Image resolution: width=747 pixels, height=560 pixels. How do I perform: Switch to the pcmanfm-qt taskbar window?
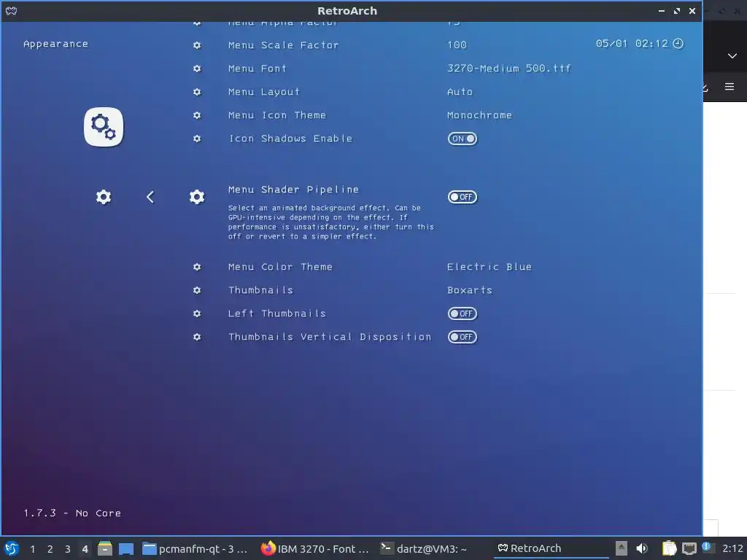click(x=196, y=548)
